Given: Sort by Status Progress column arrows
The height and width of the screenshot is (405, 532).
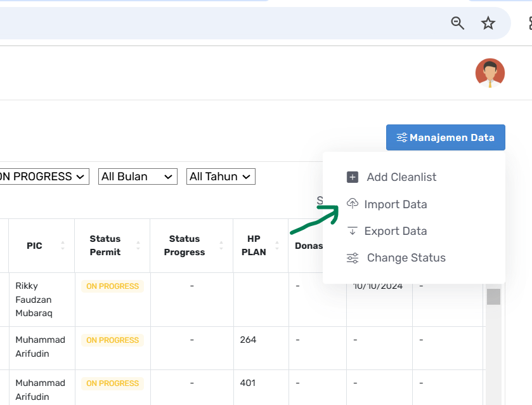Looking at the screenshot, I should tap(221, 246).
